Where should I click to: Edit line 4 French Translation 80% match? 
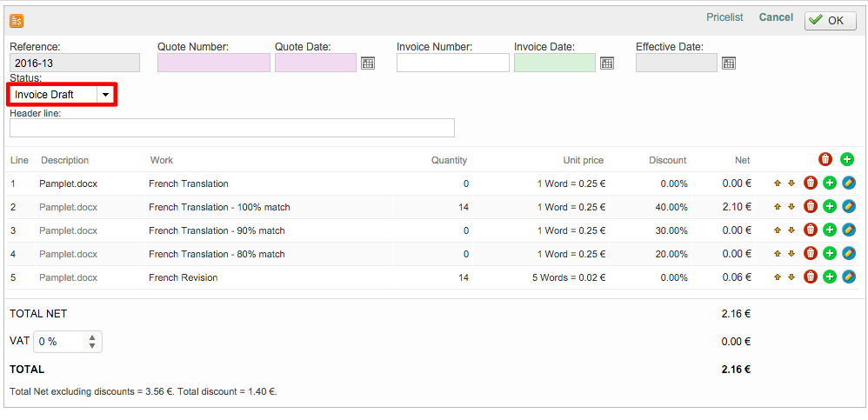849,254
